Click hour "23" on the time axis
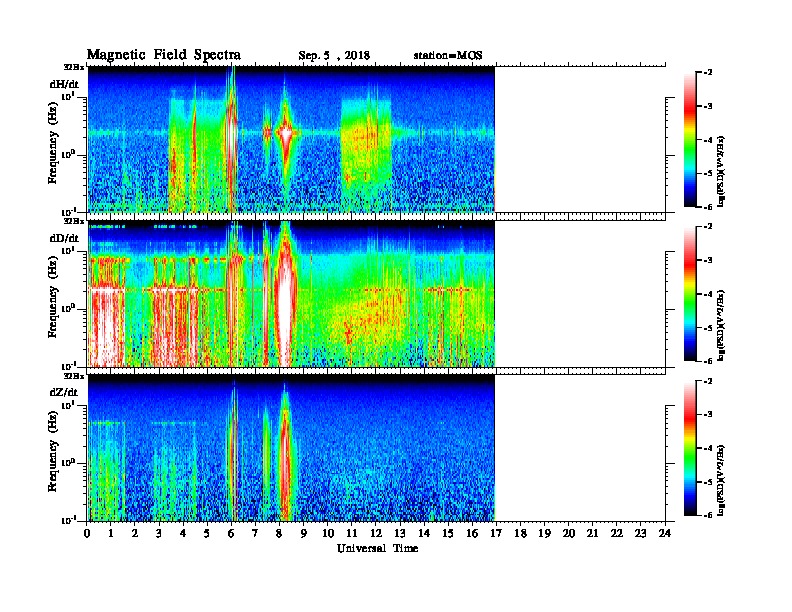 (640, 534)
